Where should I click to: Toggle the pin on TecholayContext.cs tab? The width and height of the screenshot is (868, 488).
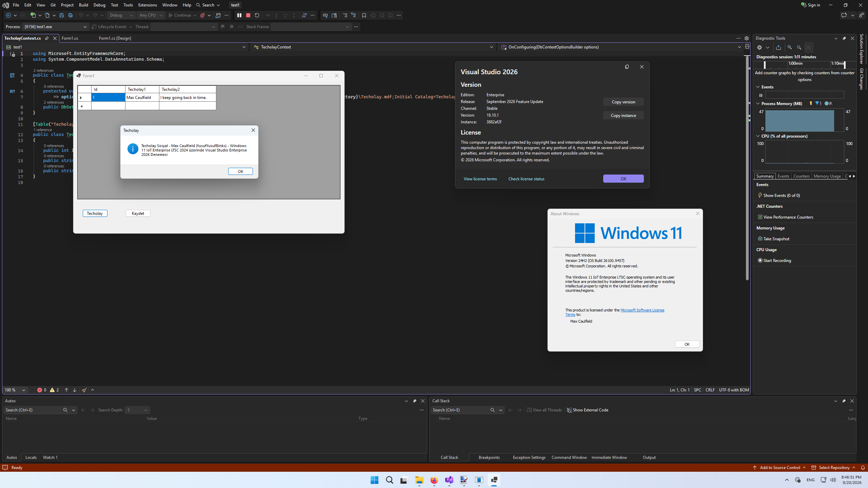click(x=47, y=38)
